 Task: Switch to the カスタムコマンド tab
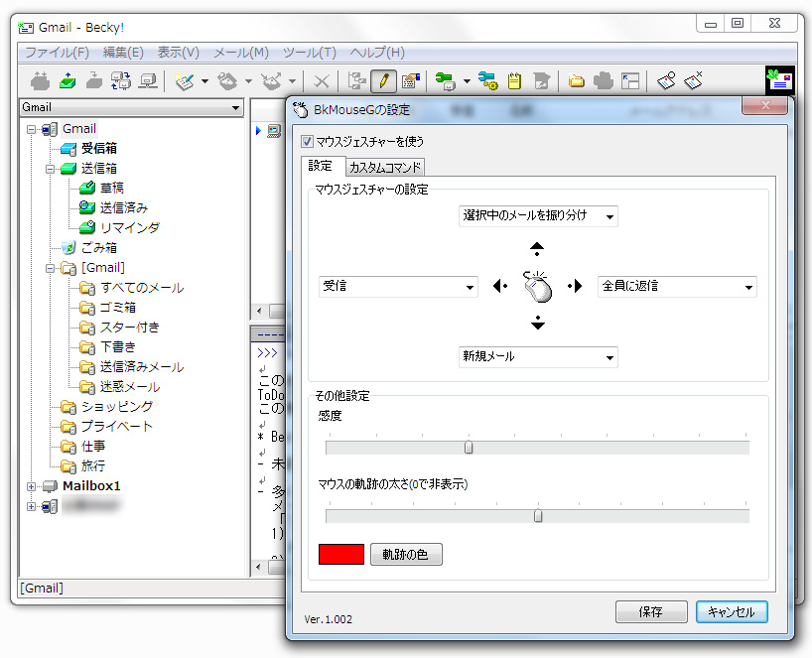click(383, 167)
